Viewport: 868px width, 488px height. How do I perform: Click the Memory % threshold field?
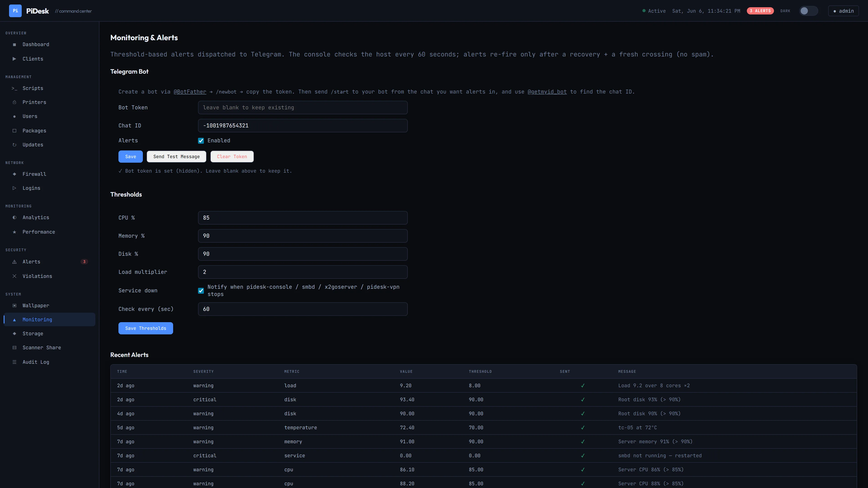303,236
